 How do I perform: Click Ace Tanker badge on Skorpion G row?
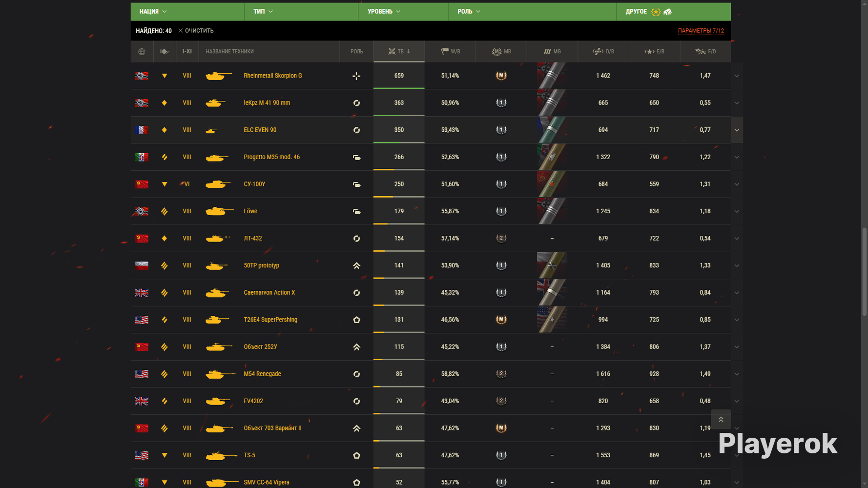click(x=501, y=76)
